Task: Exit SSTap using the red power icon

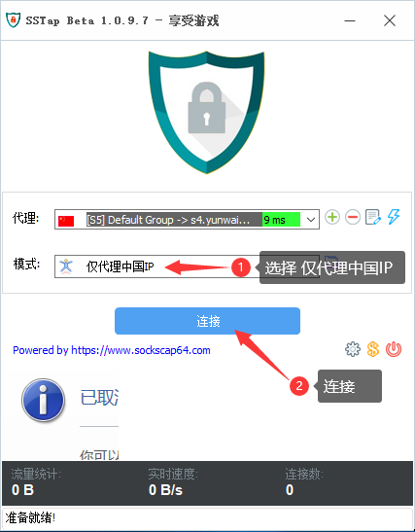Action: tap(394, 349)
